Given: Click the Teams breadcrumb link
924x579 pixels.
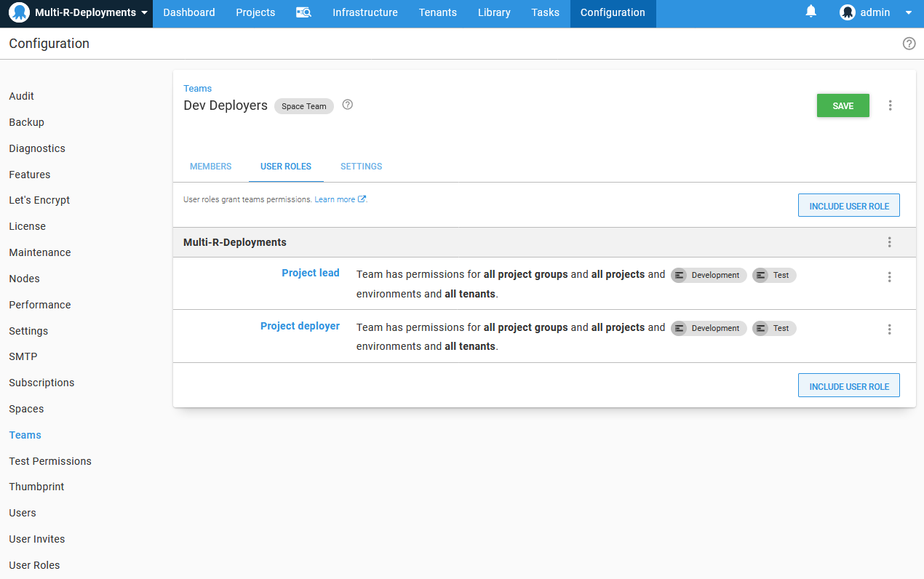Looking at the screenshot, I should point(197,89).
